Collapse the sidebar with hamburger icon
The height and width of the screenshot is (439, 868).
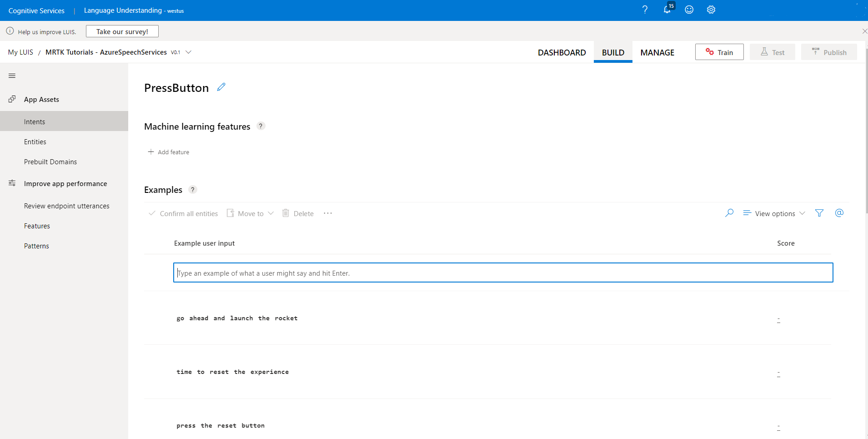(12, 76)
